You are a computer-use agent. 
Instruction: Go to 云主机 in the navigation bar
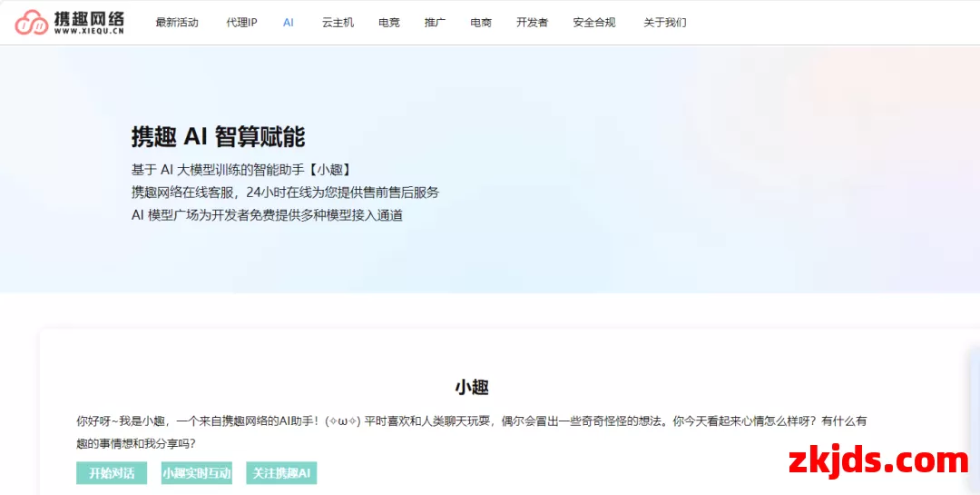coord(338,23)
